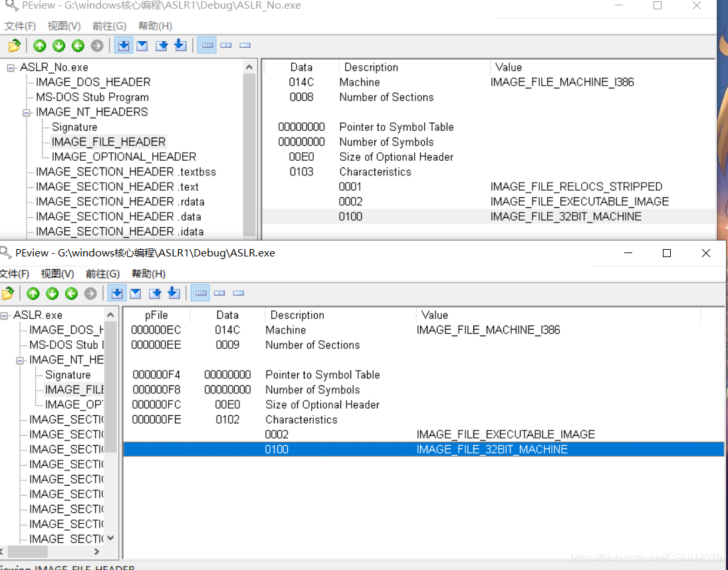Click grey forward arrow in ASLR_No.exe toolbar
Screen dimensions: 728x570
coord(97,45)
